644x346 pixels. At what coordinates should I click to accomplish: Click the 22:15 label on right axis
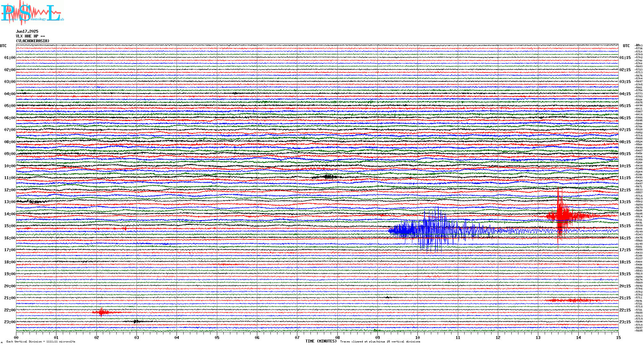pos(625,310)
